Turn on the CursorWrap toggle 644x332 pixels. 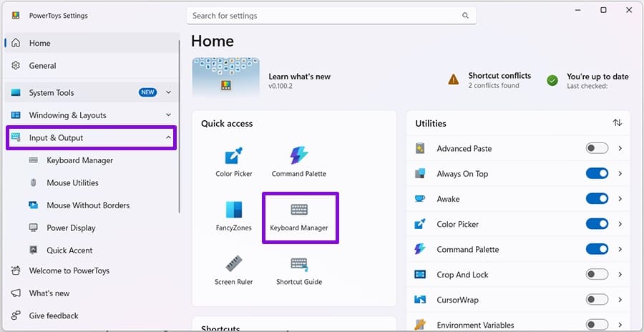point(597,300)
